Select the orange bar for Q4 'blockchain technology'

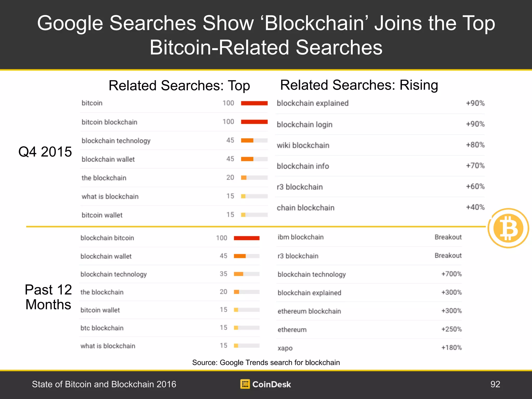coord(247,141)
